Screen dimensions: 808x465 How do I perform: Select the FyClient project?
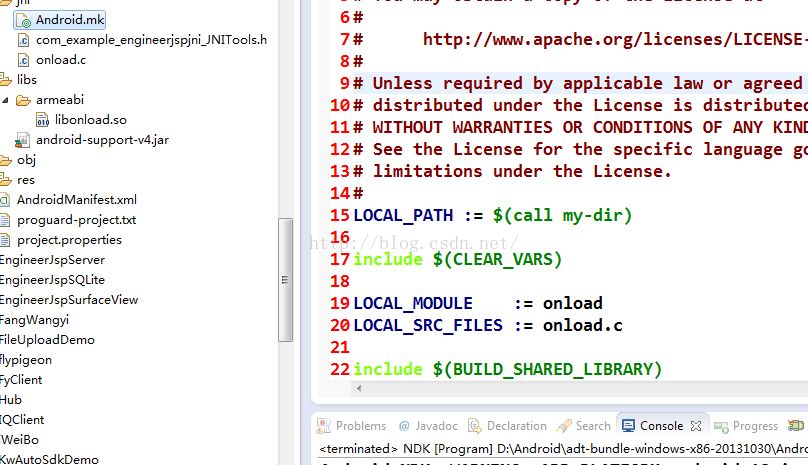coord(21,380)
